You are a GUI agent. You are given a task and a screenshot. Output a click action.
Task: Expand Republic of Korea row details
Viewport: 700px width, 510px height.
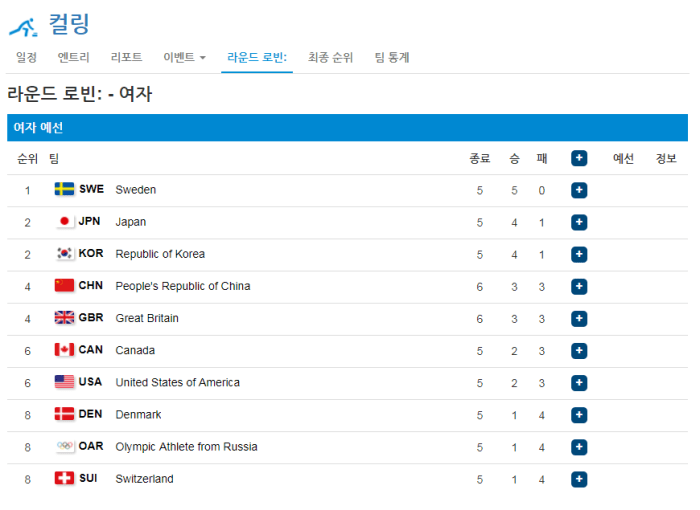click(x=579, y=254)
